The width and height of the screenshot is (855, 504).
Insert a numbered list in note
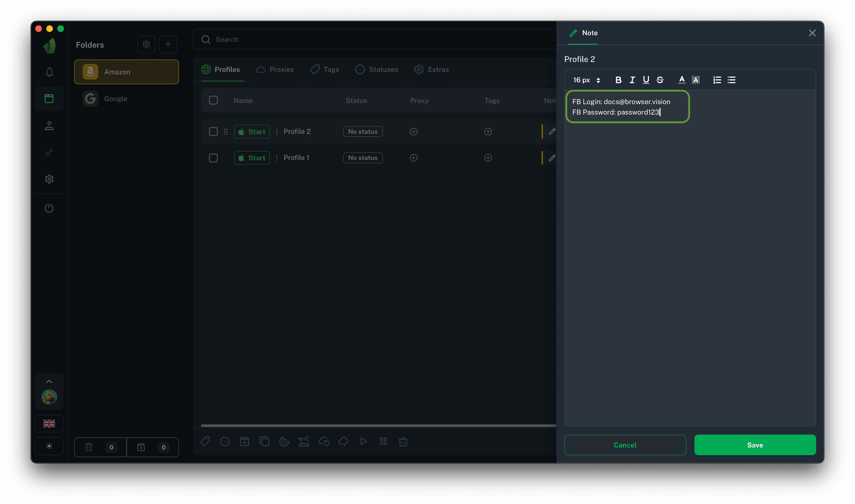point(717,80)
